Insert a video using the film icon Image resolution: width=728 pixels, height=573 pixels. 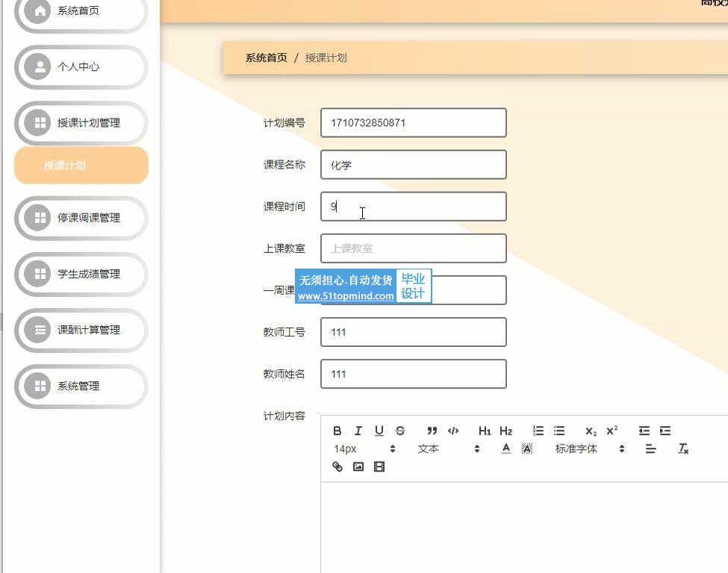pos(379,467)
